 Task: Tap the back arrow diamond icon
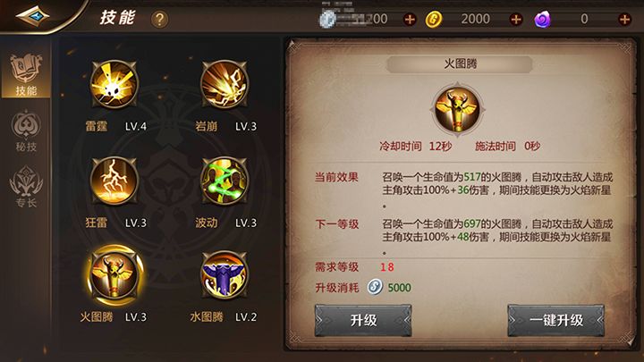coord(32,16)
